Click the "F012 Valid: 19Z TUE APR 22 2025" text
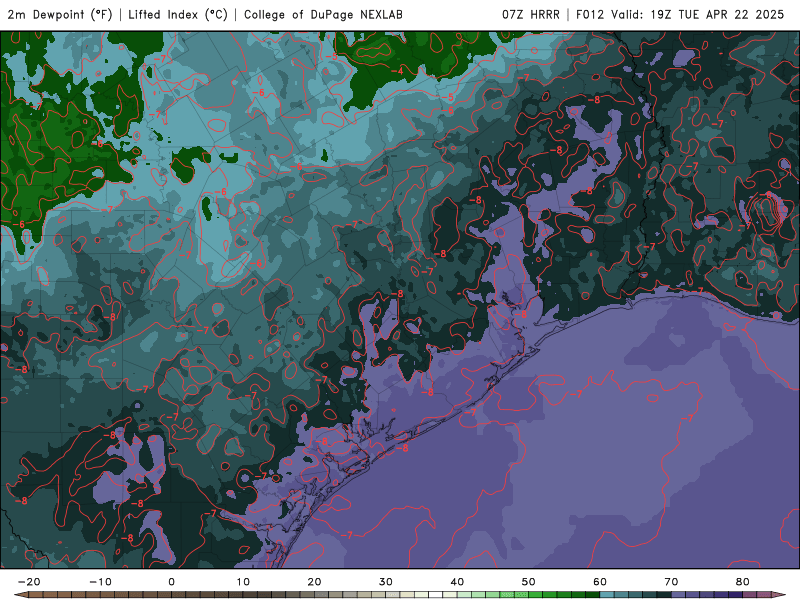This screenshot has height=600, width=800. pos(680,15)
